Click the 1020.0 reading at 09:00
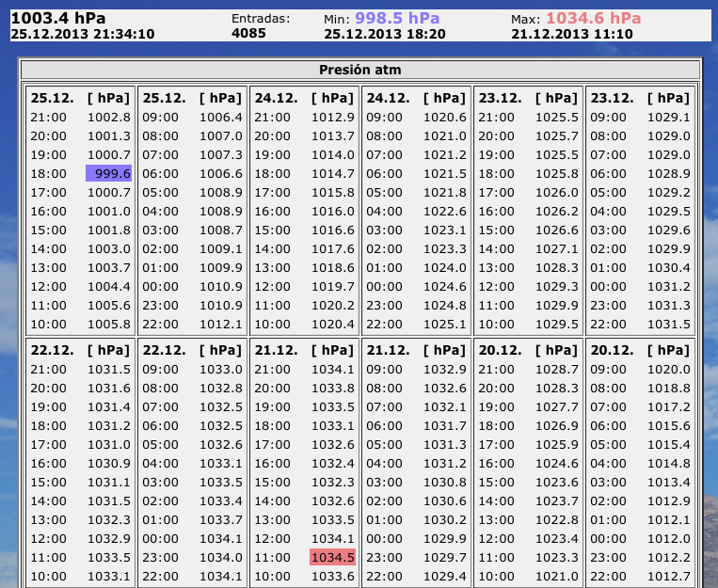 click(668, 369)
